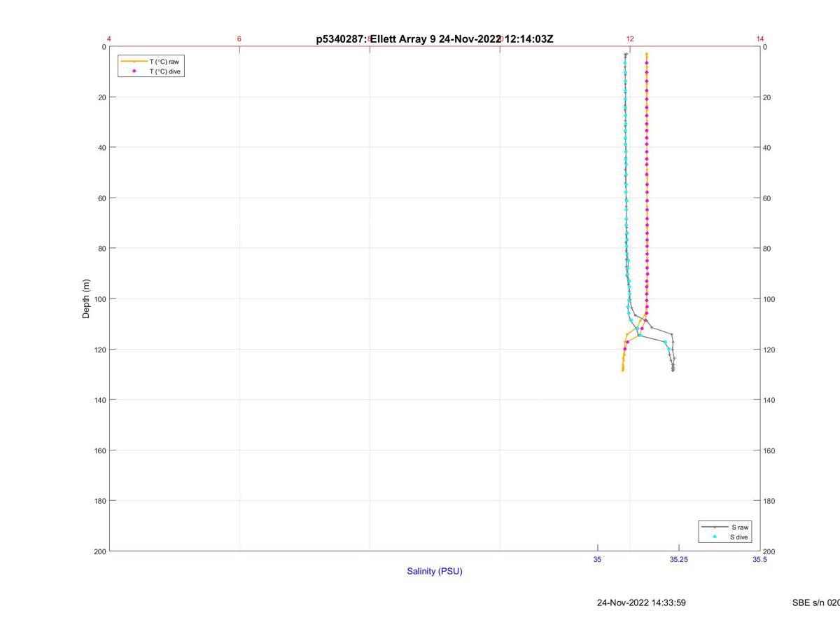Image resolution: width=840 pixels, height=620 pixels.
Task: Click the left depth tick label 100
Action: [x=100, y=299]
